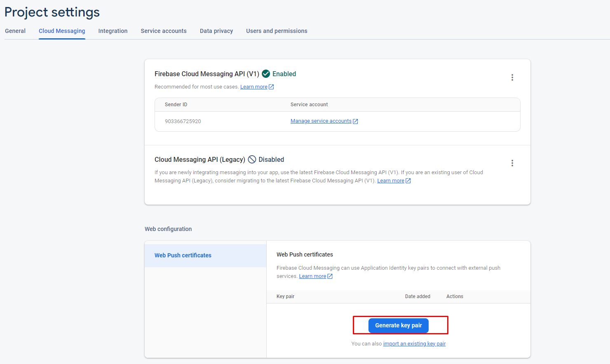610x364 pixels.
Task: Switch to the General tab
Action: 15,31
